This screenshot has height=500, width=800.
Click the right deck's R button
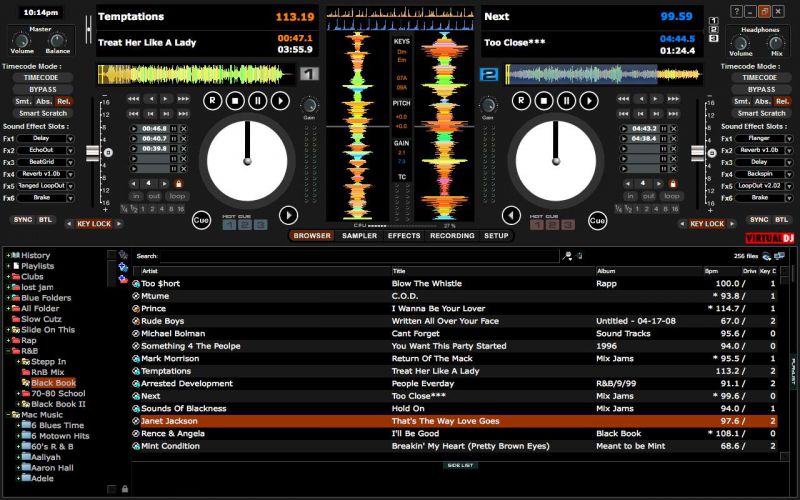521,101
